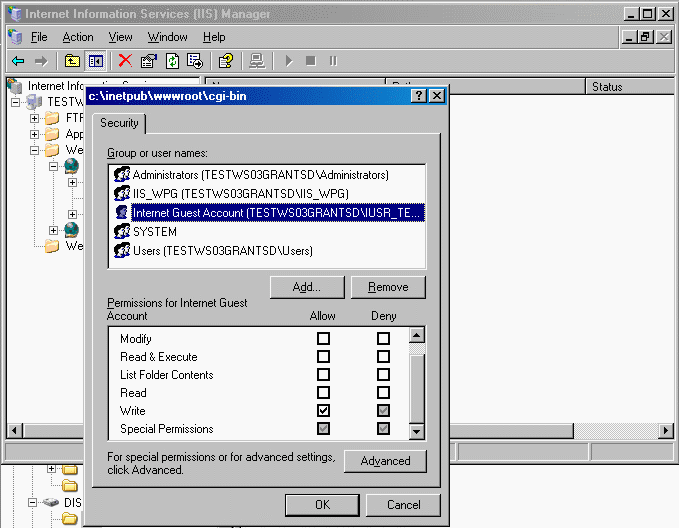This screenshot has width=679, height=528.
Task: Click the Status column header
Action: click(x=630, y=87)
